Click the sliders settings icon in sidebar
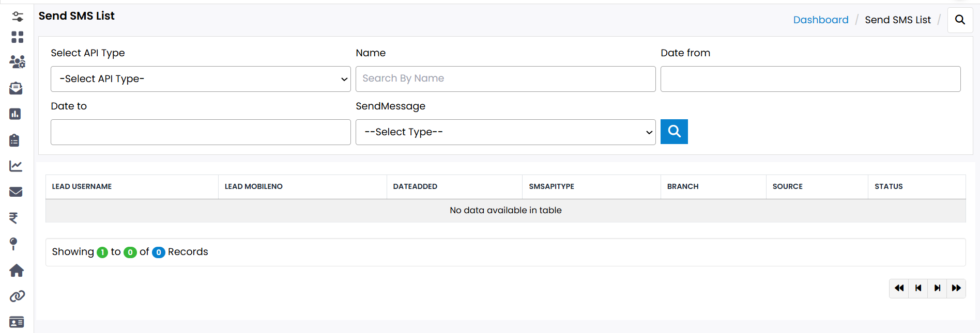980x333 pixels. (x=17, y=17)
